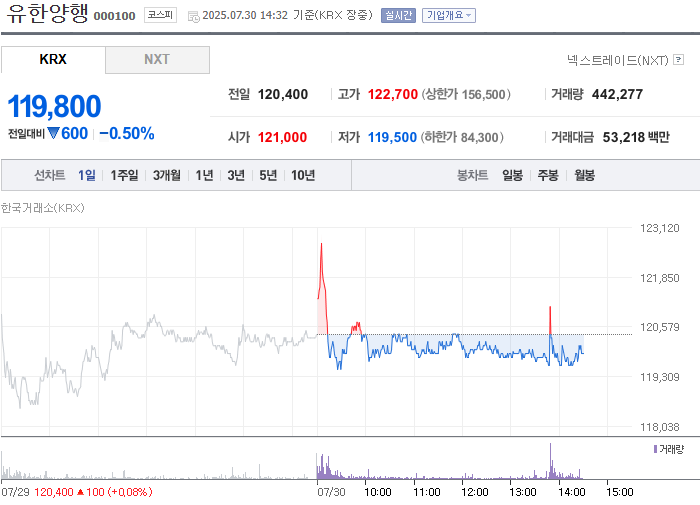Click the purple 거래량 legend marker
Screen dimensions: 700x505
click(655, 449)
